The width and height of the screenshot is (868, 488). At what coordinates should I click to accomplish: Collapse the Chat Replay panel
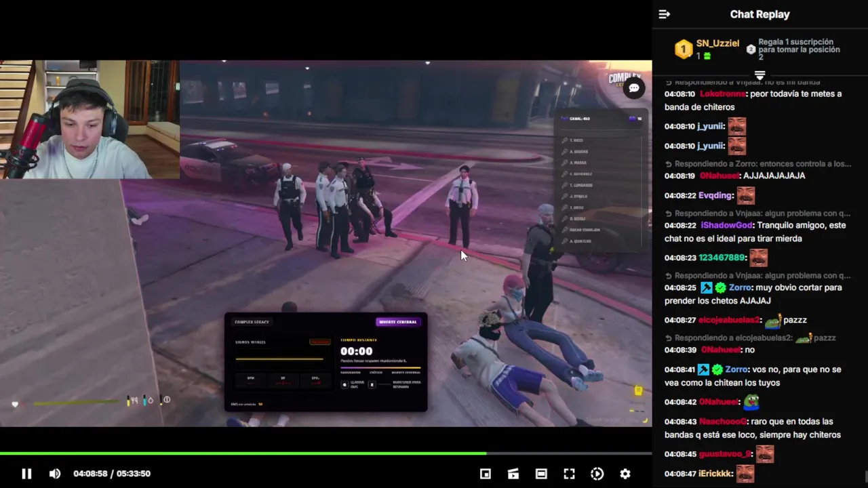click(x=665, y=14)
